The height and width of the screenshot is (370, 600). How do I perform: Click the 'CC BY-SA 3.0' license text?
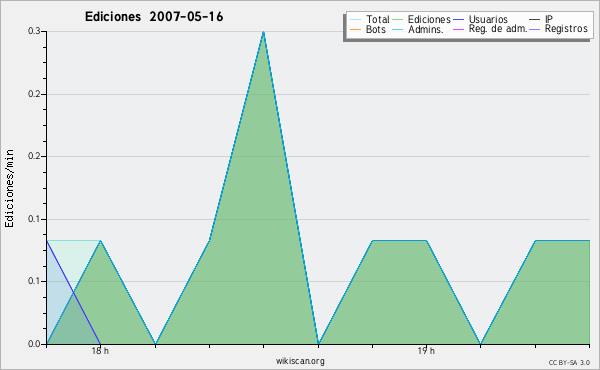[x=569, y=363]
